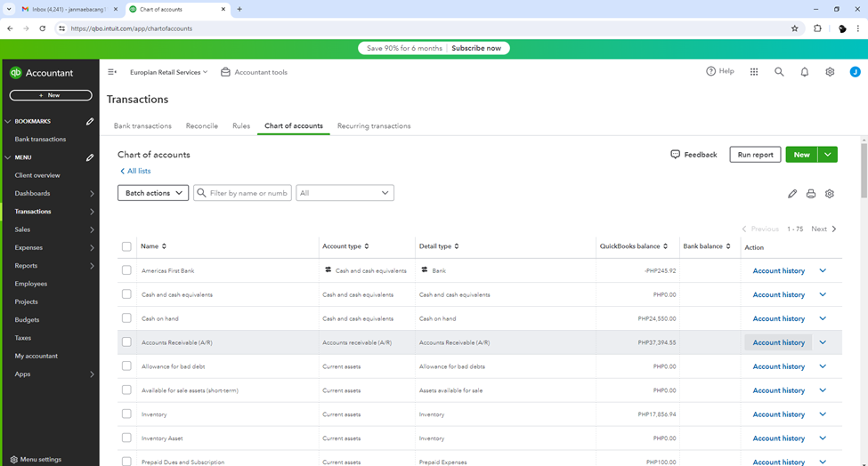Image resolution: width=868 pixels, height=466 pixels.
Task: Go back in browser history
Action: click(x=10, y=28)
